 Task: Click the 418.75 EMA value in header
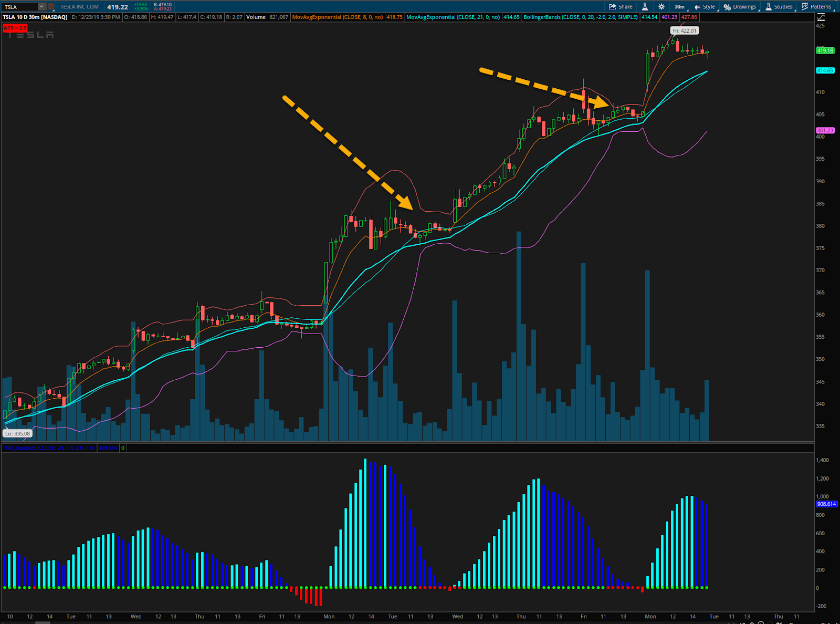(394, 17)
